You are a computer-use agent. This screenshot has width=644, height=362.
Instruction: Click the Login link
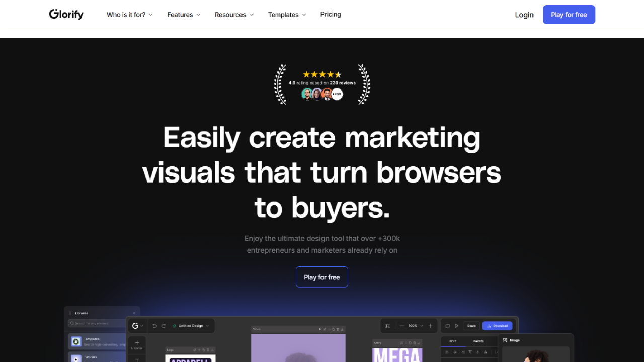524,15
